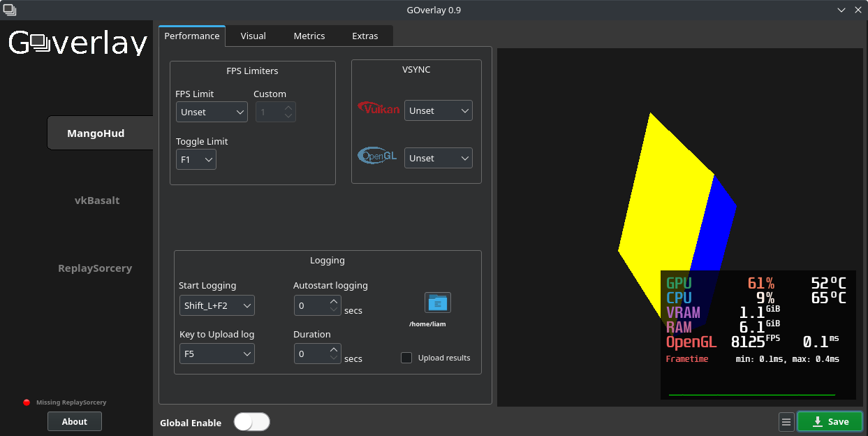Decrease the Duration seconds value
The image size is (868, 436).
tap(334, 358)
